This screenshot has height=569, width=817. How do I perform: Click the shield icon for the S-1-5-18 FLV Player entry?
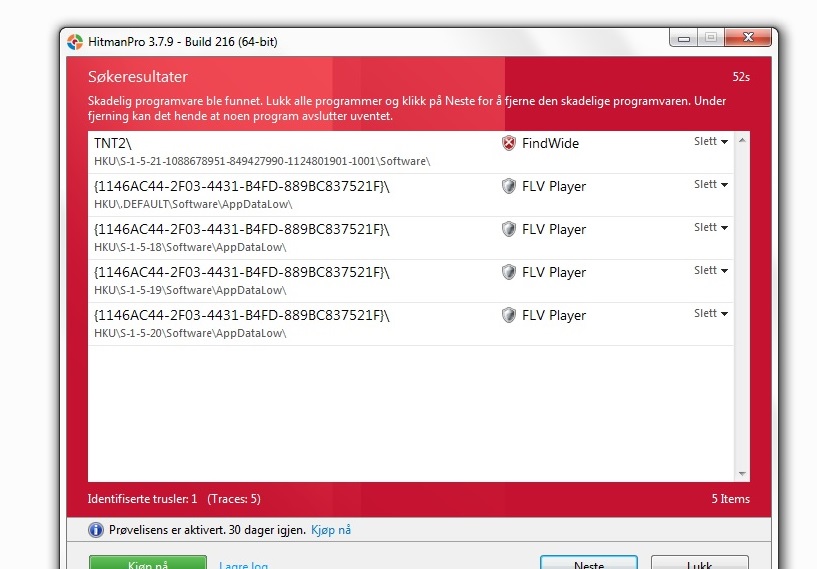[509, 229]
